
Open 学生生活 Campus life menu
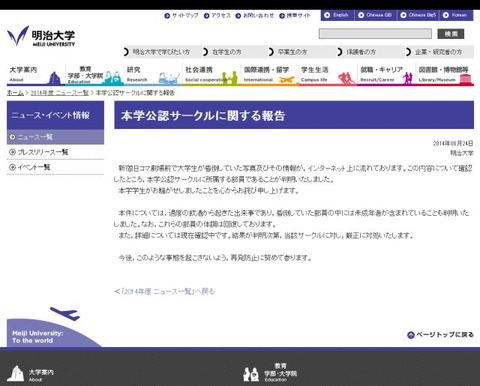point(328,75)
